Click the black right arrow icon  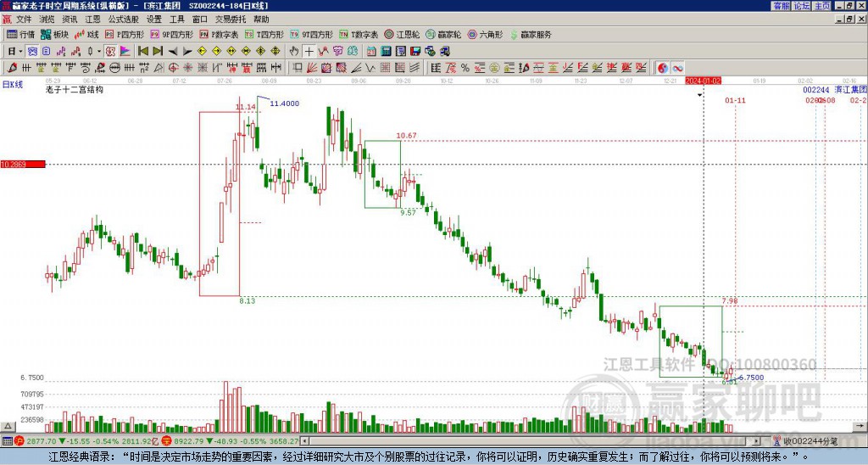[x=187, y=51]
